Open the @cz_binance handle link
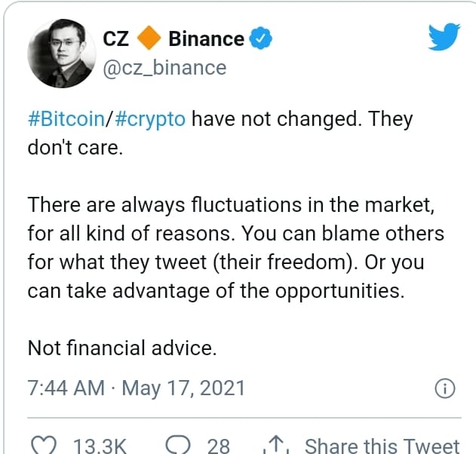This screenshot has width=476, height=454. [x=164, y=68]
